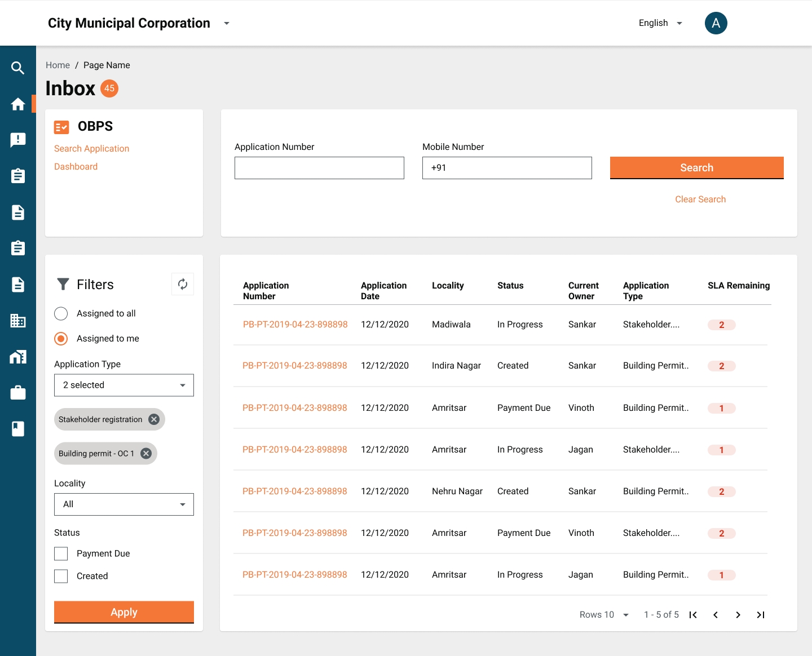Open the home icon in the sidebar

pyautogui.click(x=17, y=104)
